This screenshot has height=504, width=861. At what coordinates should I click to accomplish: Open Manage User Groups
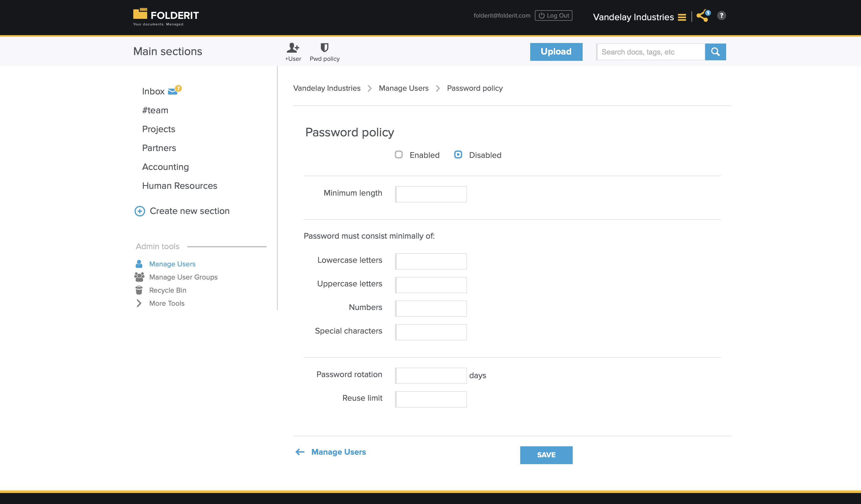pos(183,277)
